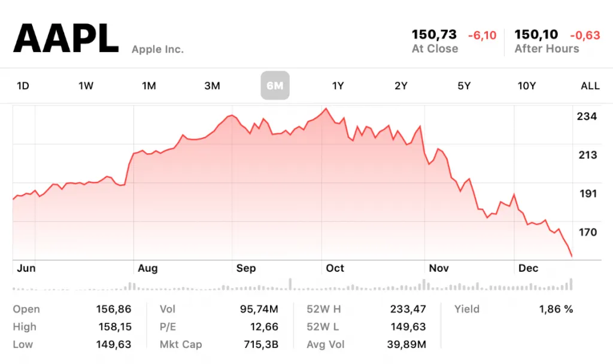This screenshot has width=613, height=364.
Task: Click the Apple Inc. company name
Action: [157, 49]
